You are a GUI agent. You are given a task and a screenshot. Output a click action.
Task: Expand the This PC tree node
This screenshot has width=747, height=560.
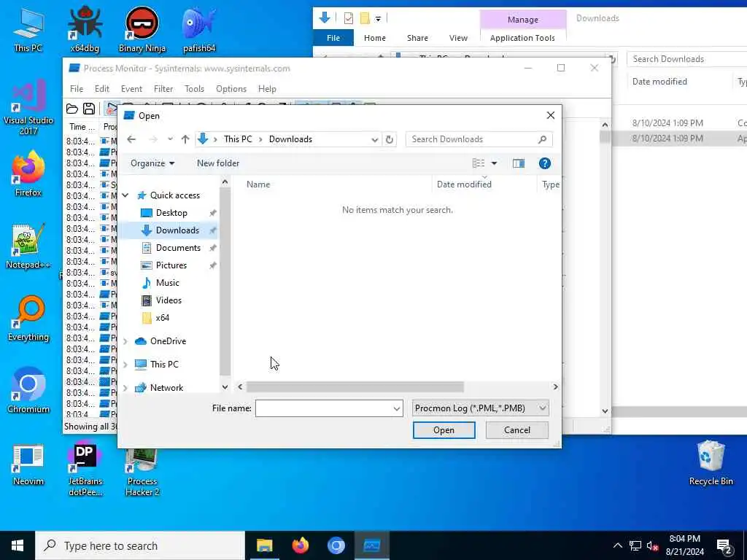[x=125, y=365]
